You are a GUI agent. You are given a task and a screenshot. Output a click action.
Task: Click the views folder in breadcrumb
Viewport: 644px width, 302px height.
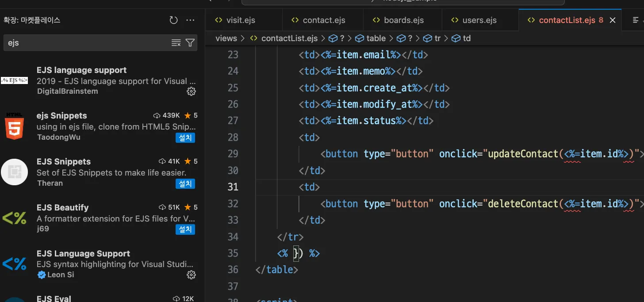coord(226,38)
